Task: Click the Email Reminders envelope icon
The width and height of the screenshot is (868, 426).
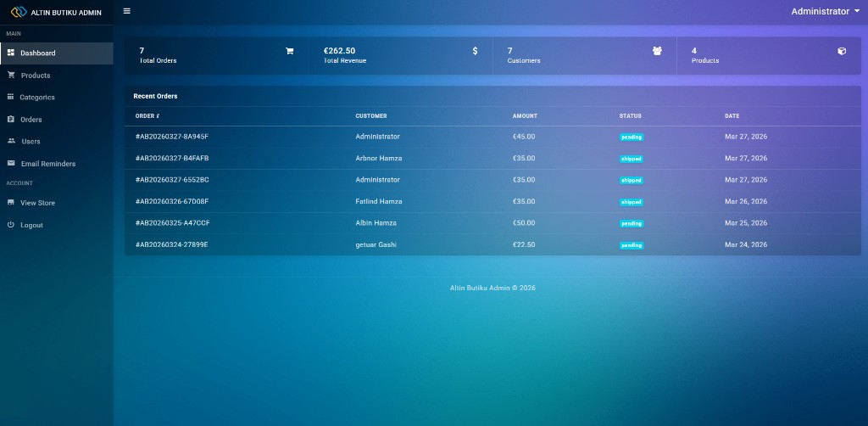Action: [11, 163]
